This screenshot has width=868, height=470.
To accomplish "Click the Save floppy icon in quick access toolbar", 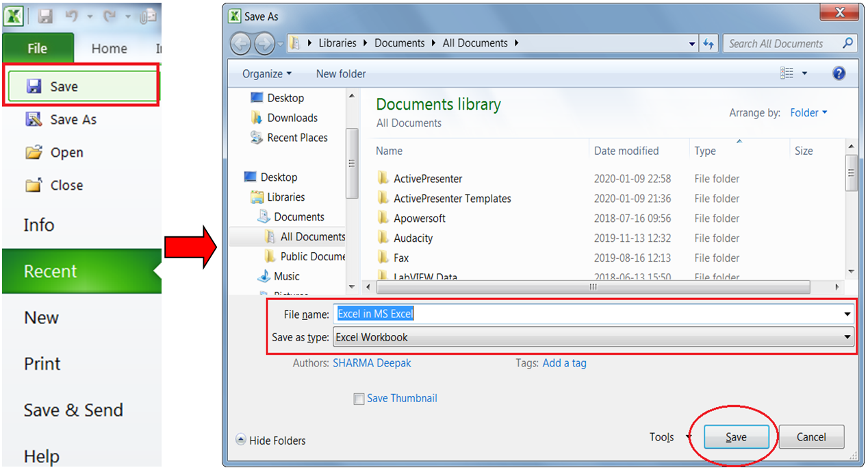I will [45, 15].
